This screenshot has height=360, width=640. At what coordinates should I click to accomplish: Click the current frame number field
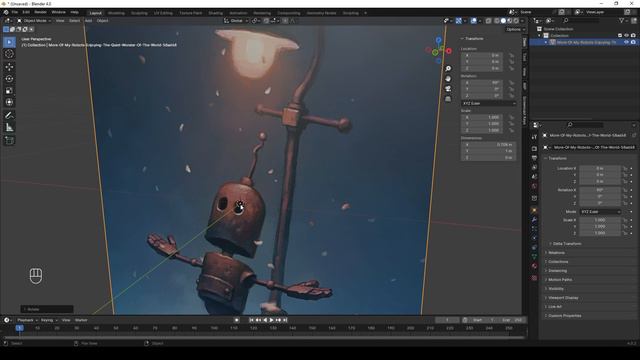pos(447,320)
